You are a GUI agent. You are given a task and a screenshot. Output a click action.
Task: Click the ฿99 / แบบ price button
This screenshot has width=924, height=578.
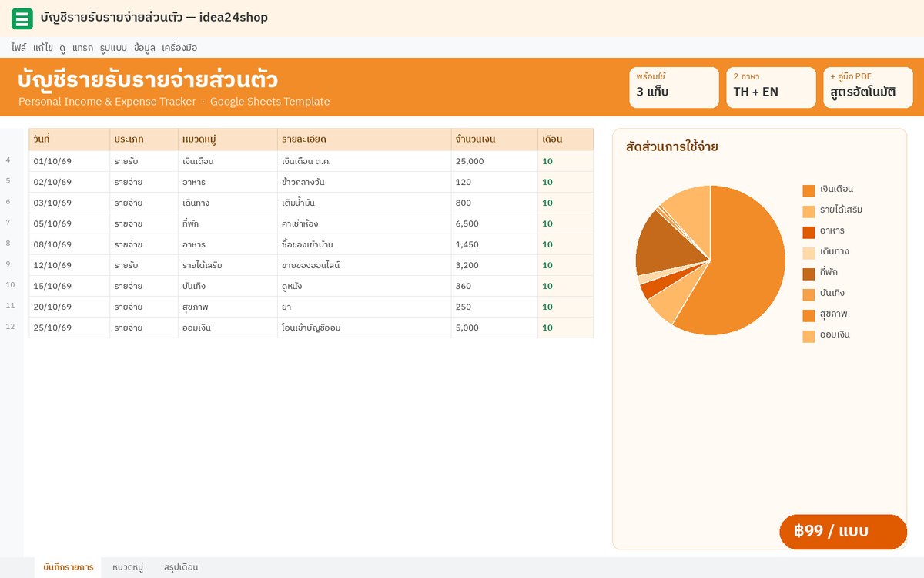pyautogui.click(x=843, y=532)
